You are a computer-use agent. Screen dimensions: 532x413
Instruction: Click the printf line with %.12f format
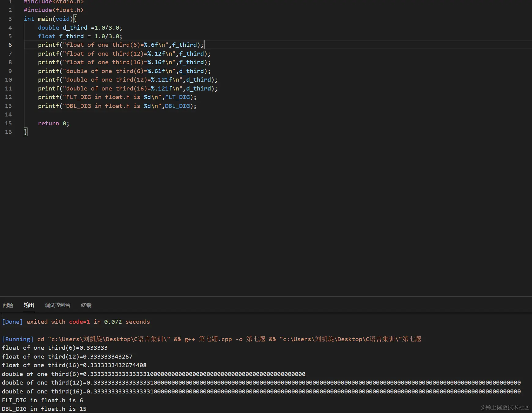point(124,54)
